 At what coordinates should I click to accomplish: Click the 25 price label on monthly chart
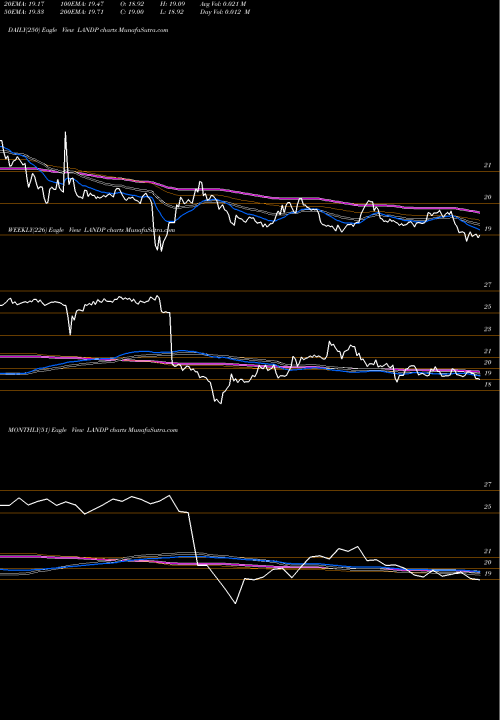(488, 507)
